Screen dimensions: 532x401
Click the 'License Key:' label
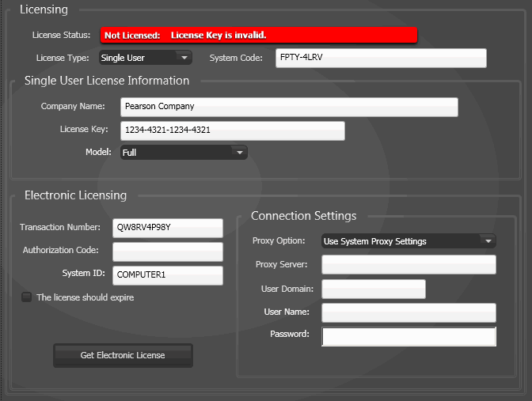pyautogui.click(x=84, y=129)
